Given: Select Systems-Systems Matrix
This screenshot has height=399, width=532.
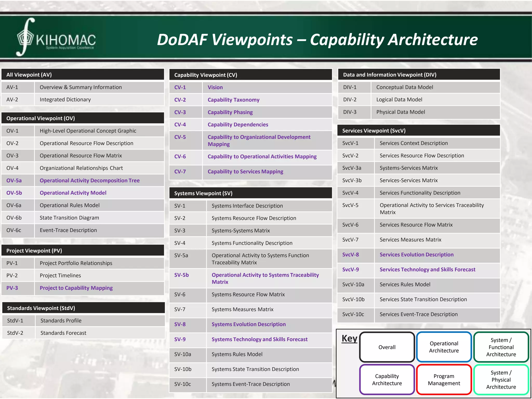Looking at the screenshot, I should 241,231.
